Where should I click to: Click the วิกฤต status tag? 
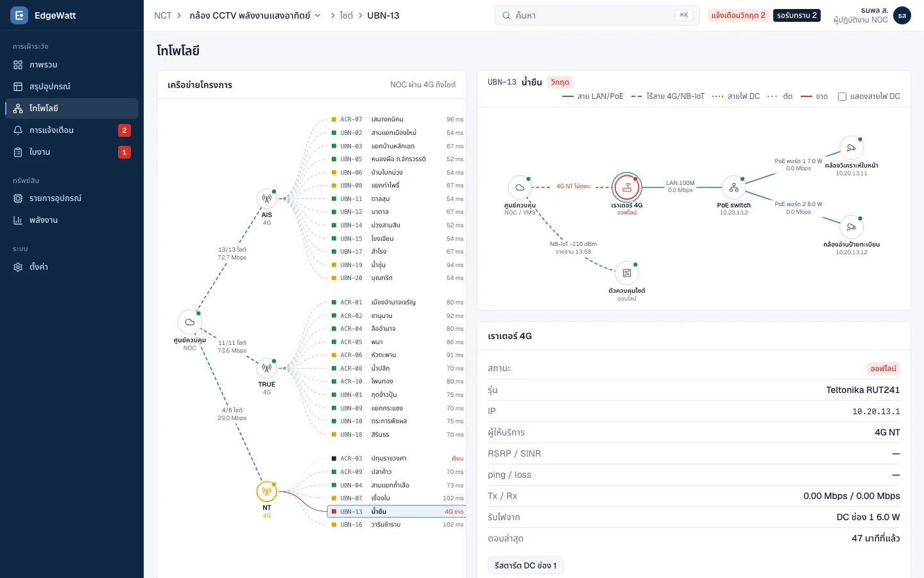(560, 82)
